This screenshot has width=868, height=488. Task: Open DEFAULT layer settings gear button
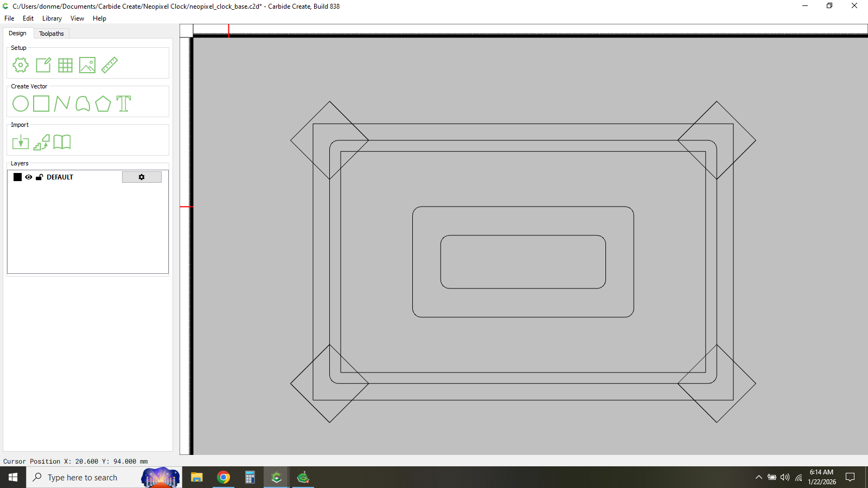coord(142,177)
